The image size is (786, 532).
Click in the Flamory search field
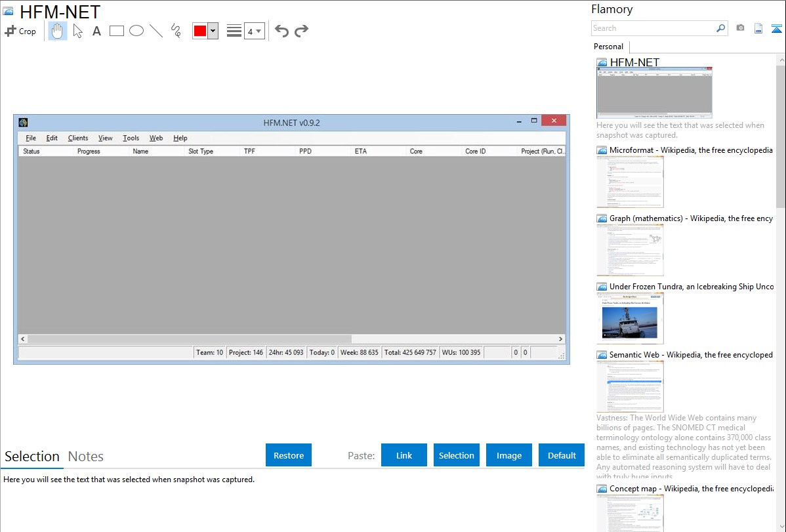(x=653, y=28)
